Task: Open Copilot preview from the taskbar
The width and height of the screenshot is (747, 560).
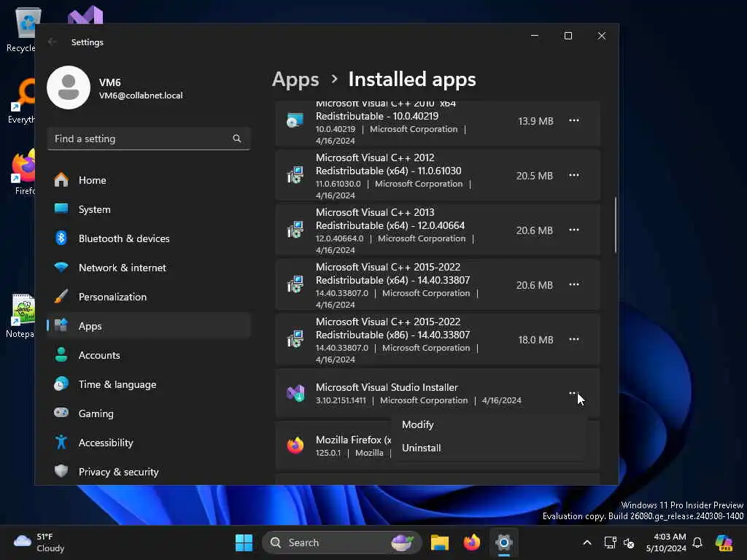Action: (724, 542)
